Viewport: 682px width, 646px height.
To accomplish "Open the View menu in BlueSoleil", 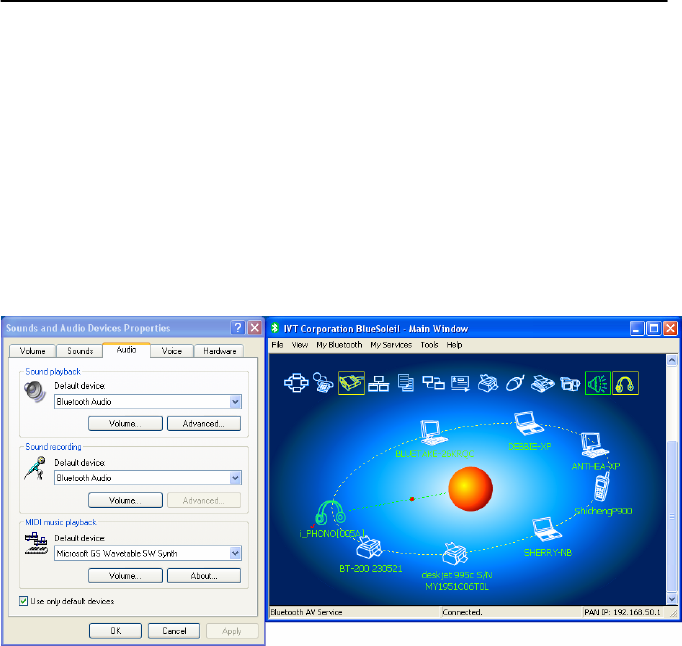I will pyautogui.click(x=300, y=345).
